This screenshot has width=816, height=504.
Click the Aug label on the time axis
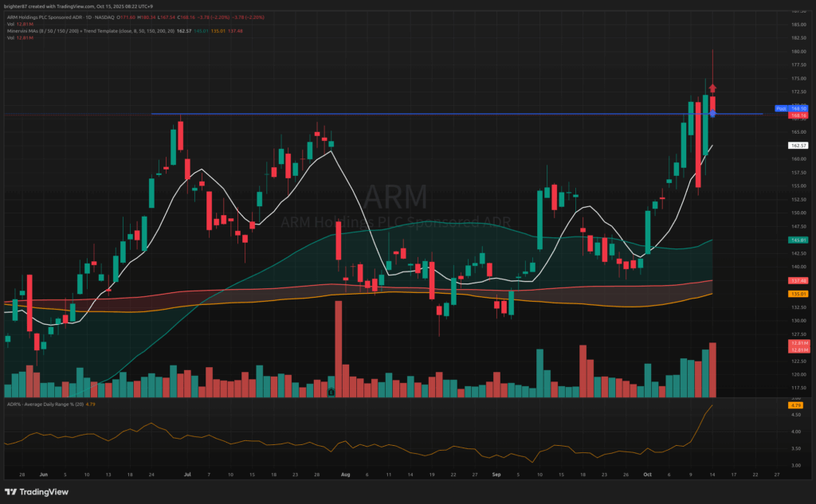click(x=345, y=473)
